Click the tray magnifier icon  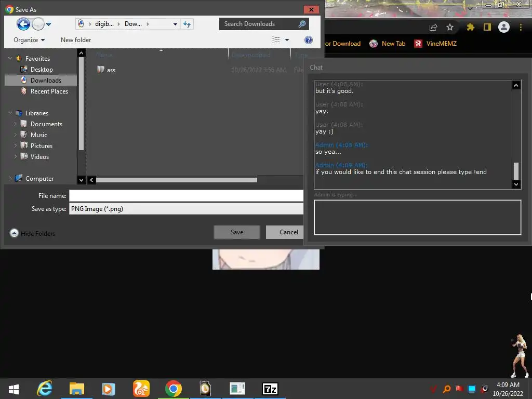pyautogui.click(x=446, y=389)
